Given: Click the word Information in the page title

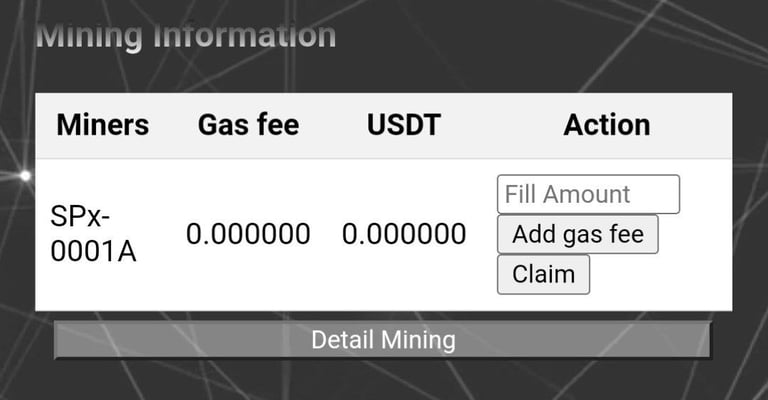Looking at the screenshot, I should tap(245, 35).
